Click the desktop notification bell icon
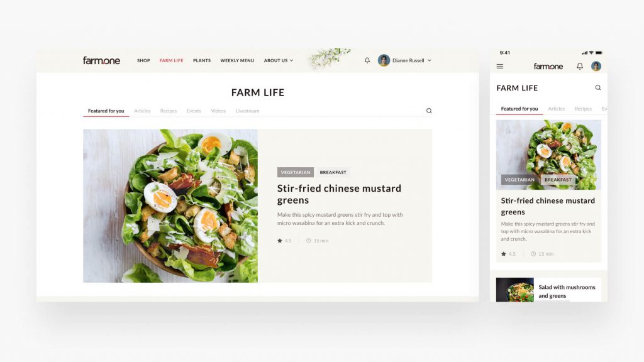 (367, 60)
